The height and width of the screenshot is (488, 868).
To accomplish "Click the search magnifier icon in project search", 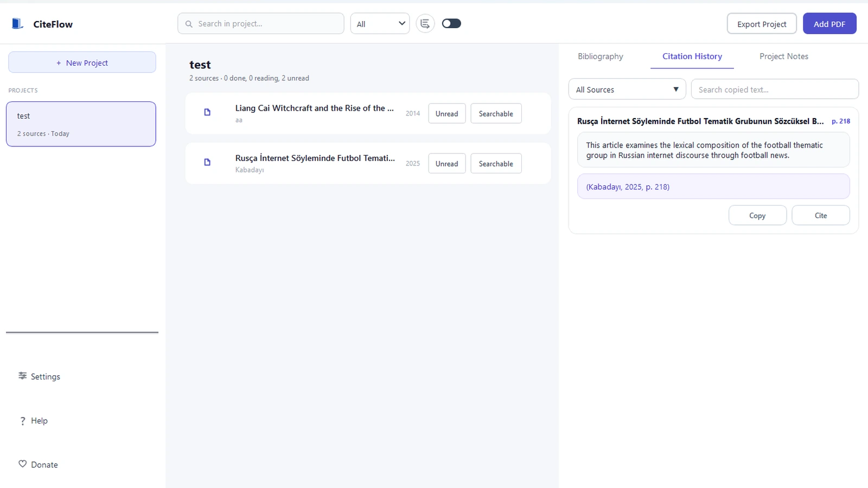I will coord(189,24).
